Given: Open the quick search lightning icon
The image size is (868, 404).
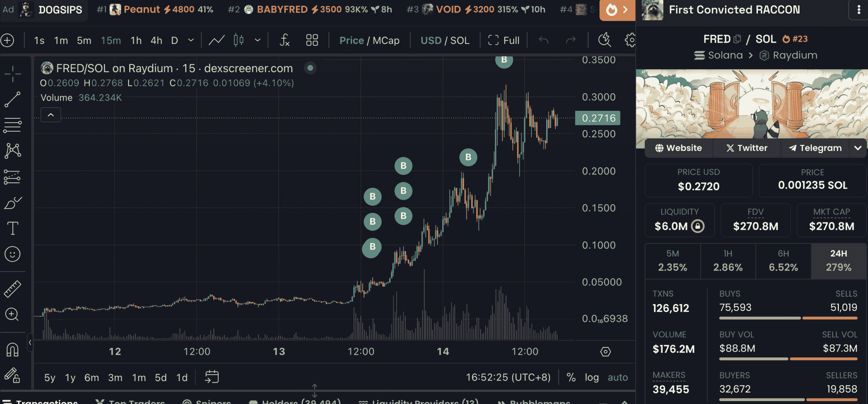Looking at the screenshot, I should 605,40.
